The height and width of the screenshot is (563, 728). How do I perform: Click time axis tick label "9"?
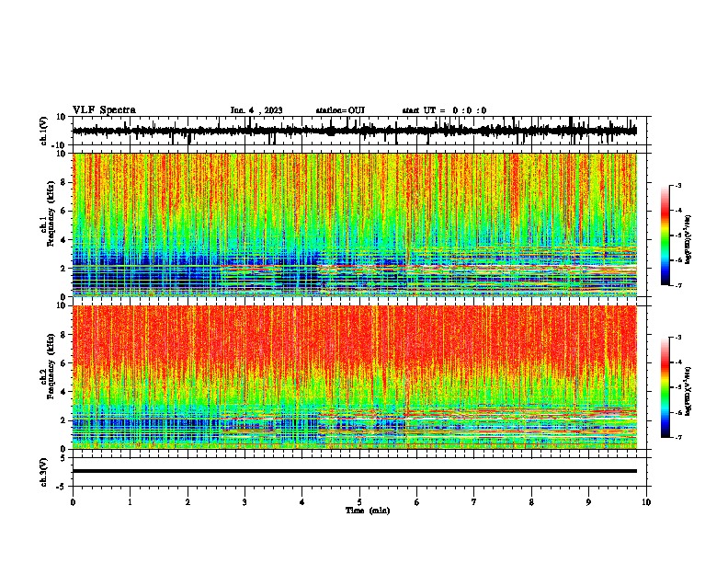[588, 502]
